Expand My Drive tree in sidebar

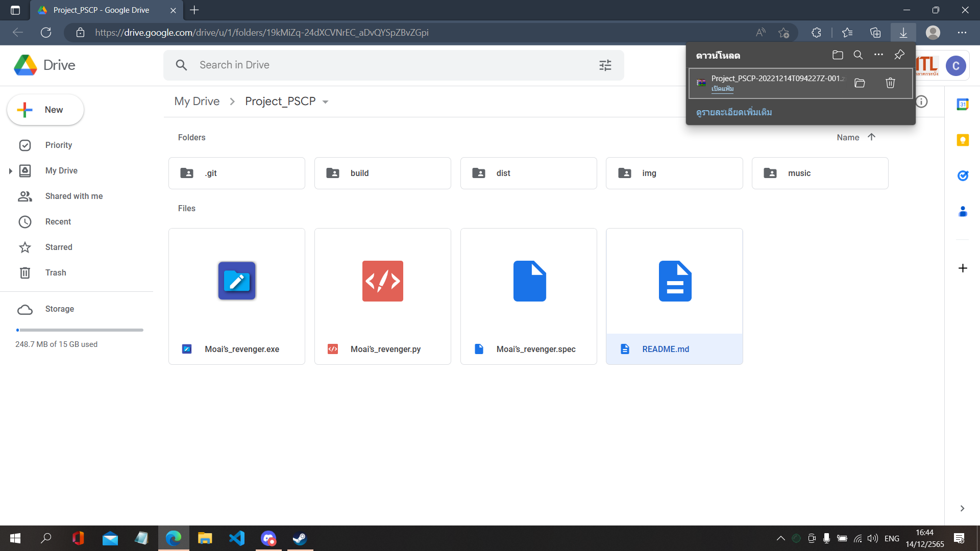(x=10, y=171)
